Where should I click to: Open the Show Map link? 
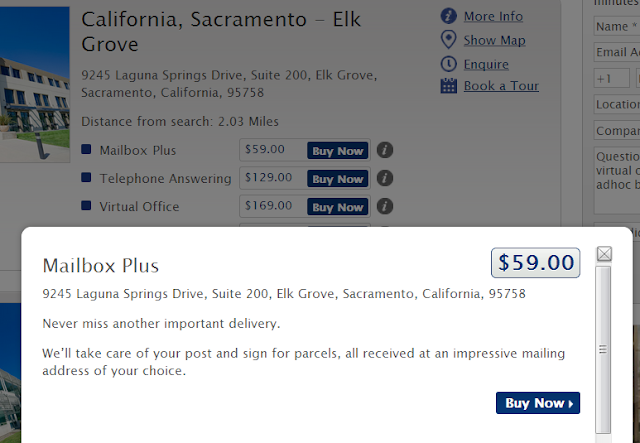[x=494, y=40]
